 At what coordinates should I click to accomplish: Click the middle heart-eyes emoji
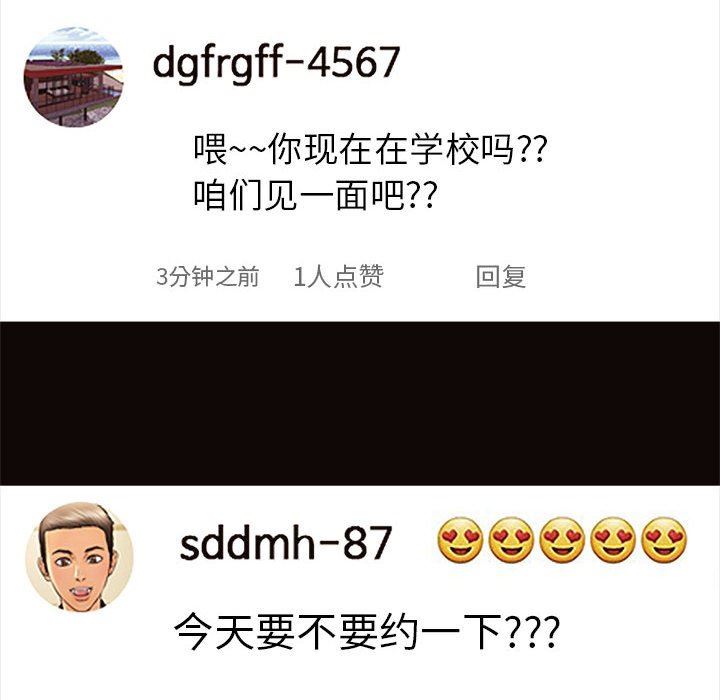(562, 540)
